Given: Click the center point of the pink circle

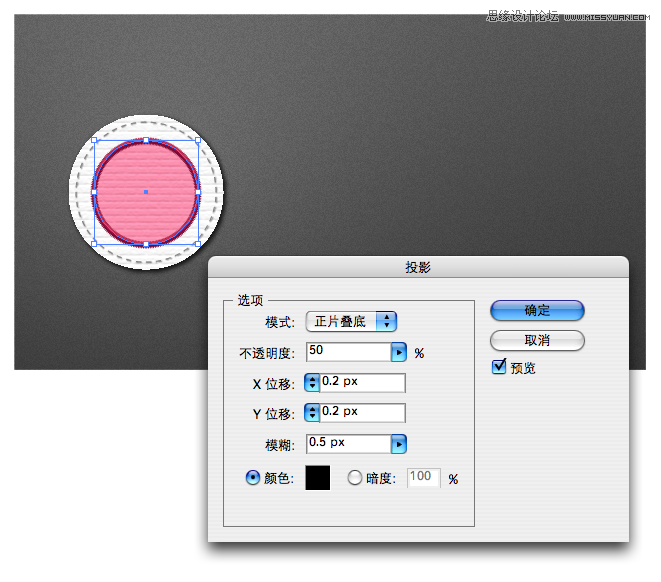Looking at the screenshot, I should point(146,192).
